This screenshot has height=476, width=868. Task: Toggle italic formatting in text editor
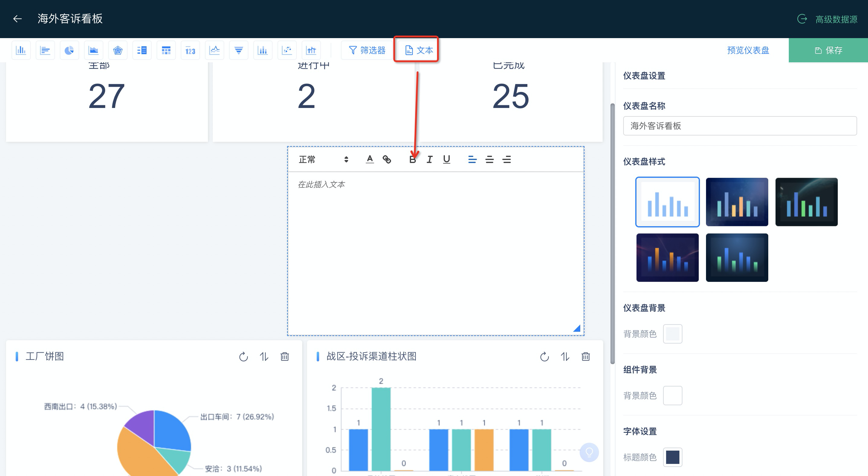430,159
